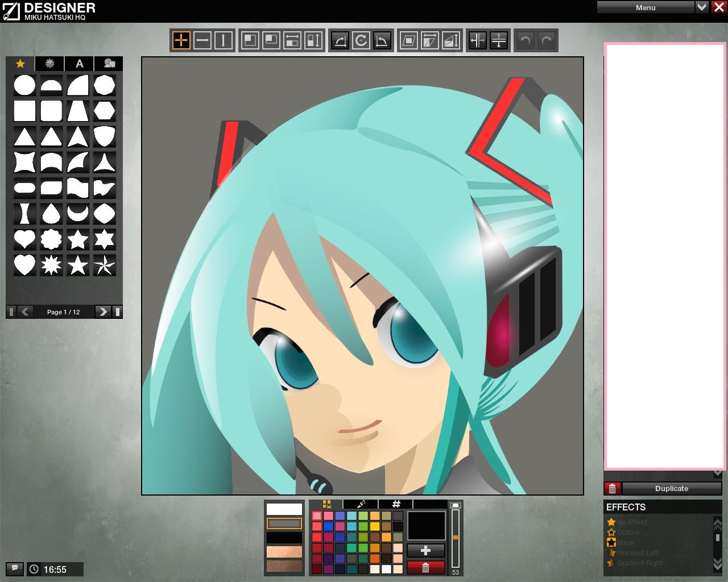Go to next shapes page arrow

(x=102, y=311)
